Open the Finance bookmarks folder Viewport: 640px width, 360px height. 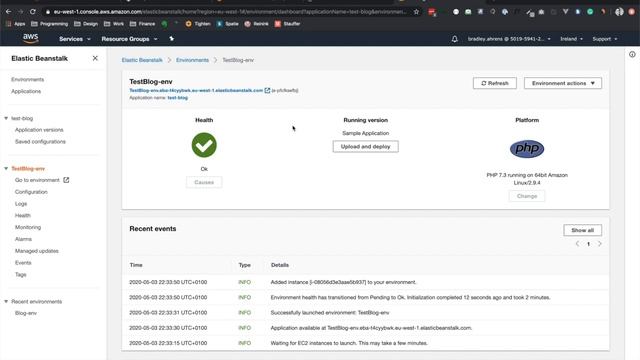point(142,24)
